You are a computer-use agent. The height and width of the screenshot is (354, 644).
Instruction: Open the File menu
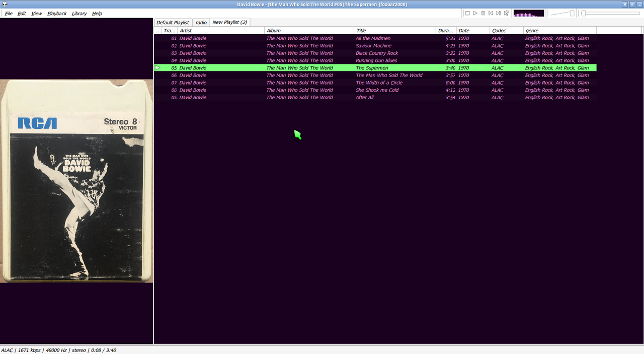tap(9, 14)
